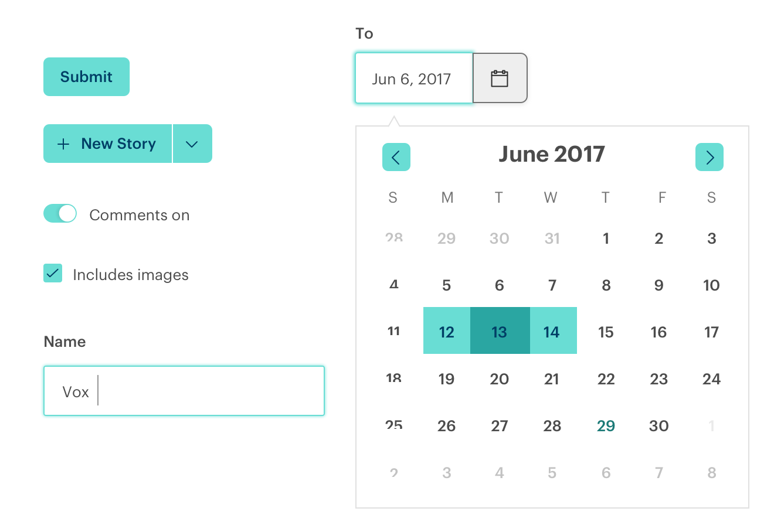Select greyed-out May 30 date
This screenshot has height=532, width=774.
click(x=500, y=238)
